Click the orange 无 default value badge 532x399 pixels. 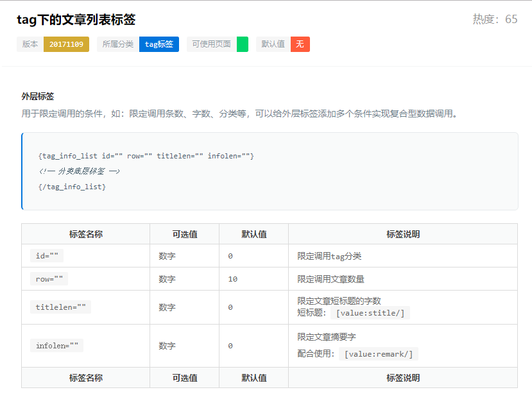(300, 44)
